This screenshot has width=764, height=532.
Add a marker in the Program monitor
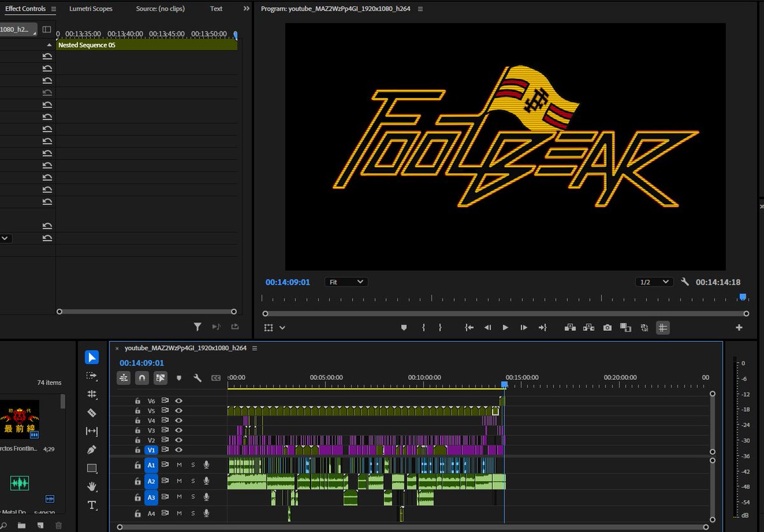404,328
